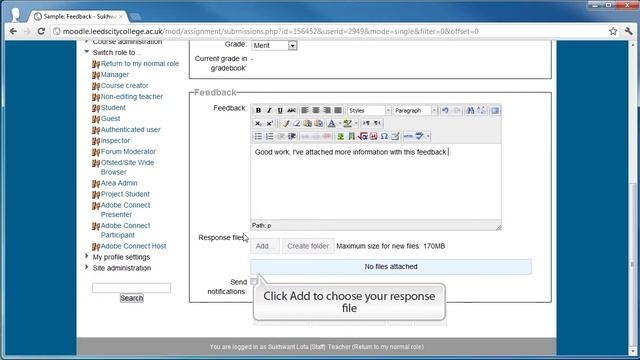Click inside the feedback text area
This screenshot has height=360, width=640.
point(376,182)
